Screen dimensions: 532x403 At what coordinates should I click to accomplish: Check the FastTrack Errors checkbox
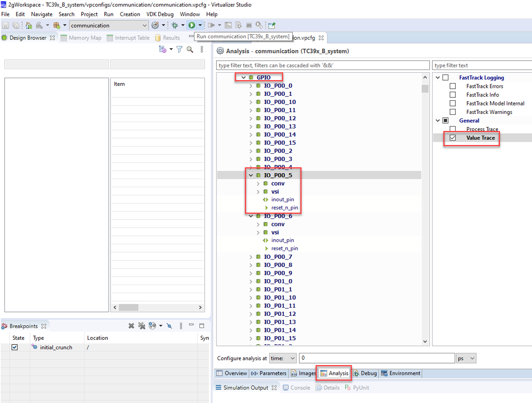point(453,86)
